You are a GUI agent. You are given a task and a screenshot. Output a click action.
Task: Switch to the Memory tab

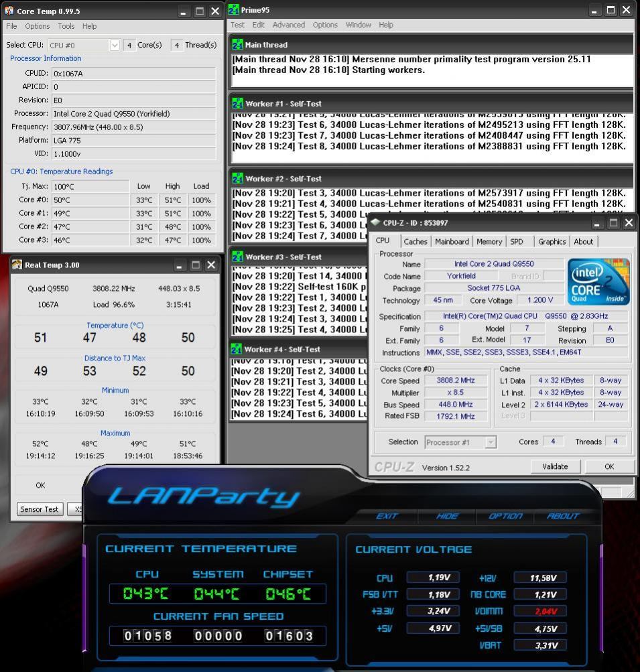[489, 242]
